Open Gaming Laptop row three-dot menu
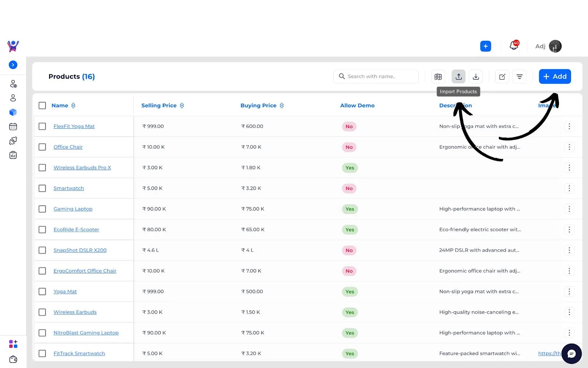588x368 pixels. coord(569,209)
